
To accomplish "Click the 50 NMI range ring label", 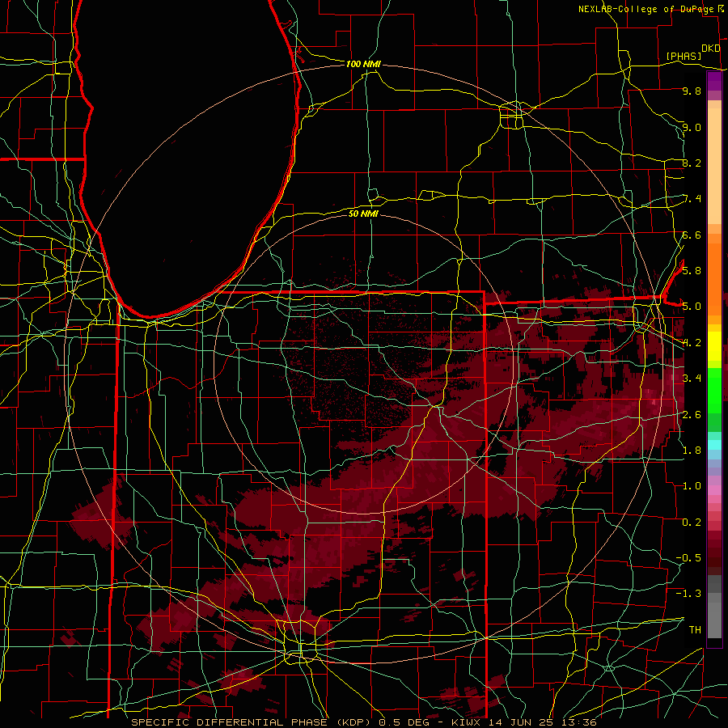I will click(x=363, y=214).
